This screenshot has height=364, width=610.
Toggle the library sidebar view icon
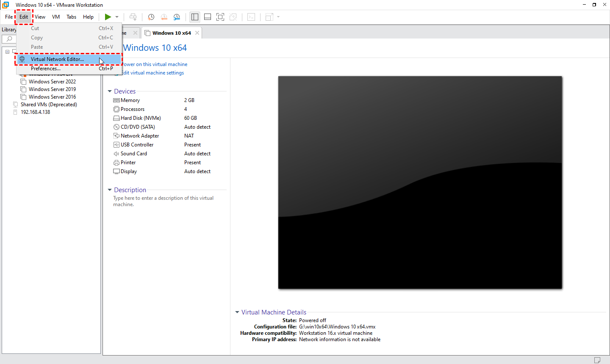tap(195, 17)
